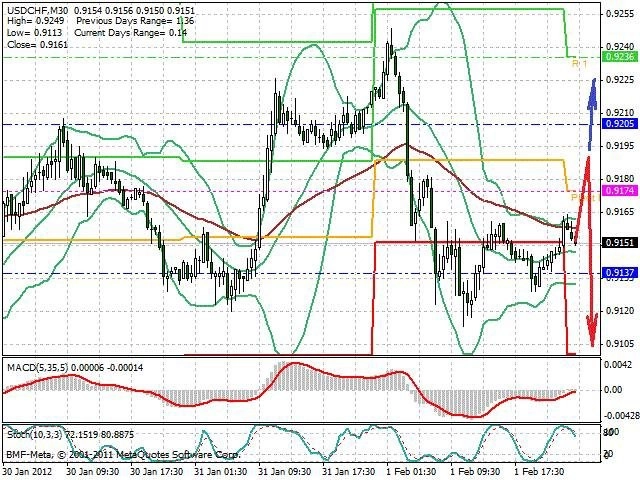Viewport: 640px width, 480px height.
Task: Click the blue upward forecast arrow
Action: tap(592, 115)
